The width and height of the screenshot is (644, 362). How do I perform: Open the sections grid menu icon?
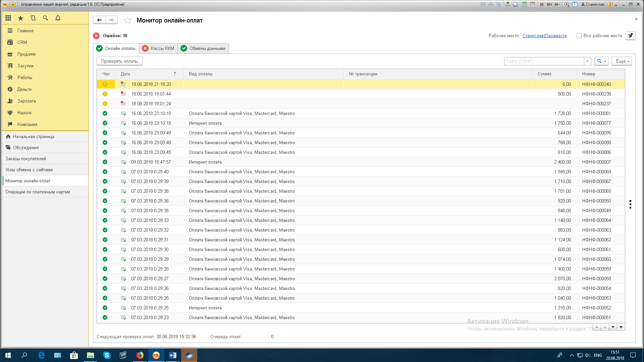[x=8, y=18]
